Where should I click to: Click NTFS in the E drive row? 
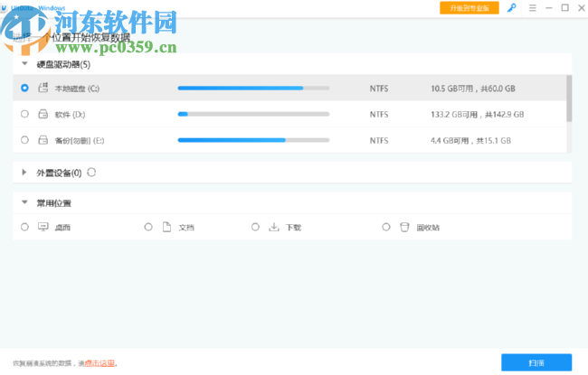click(x=379, y=141)
